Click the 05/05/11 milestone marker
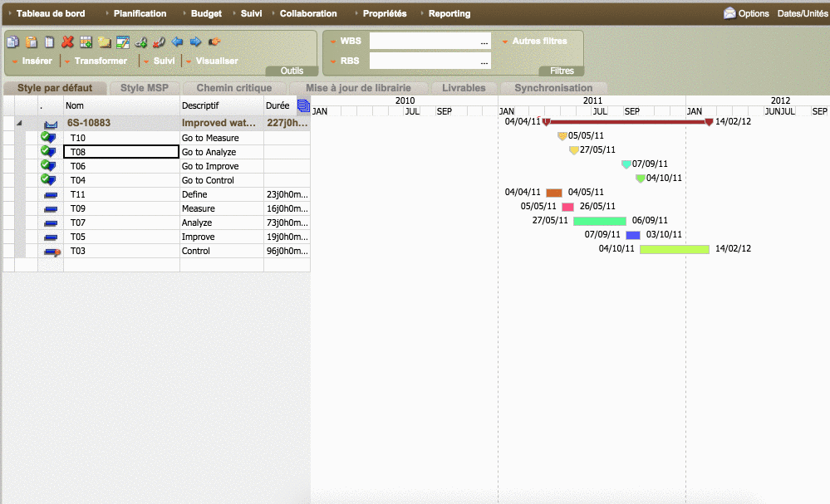The width and height of the screenshot is (830, 504). click(562, 136)
